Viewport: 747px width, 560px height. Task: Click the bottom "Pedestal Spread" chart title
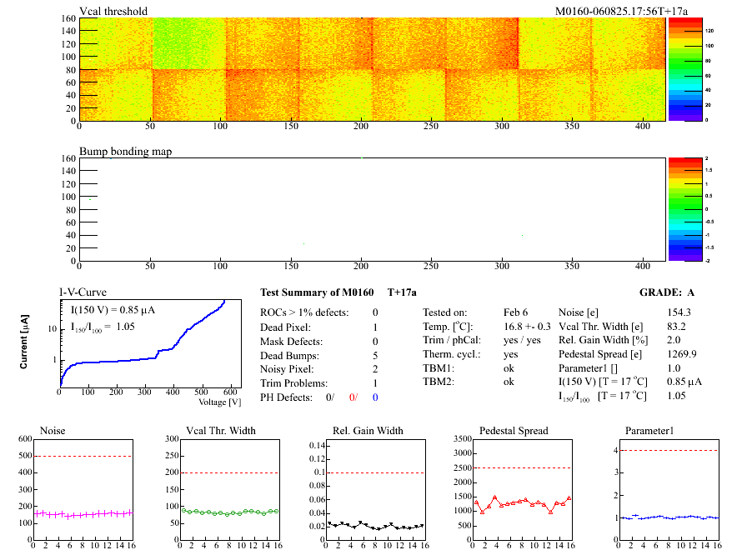[x=514, y=431]
